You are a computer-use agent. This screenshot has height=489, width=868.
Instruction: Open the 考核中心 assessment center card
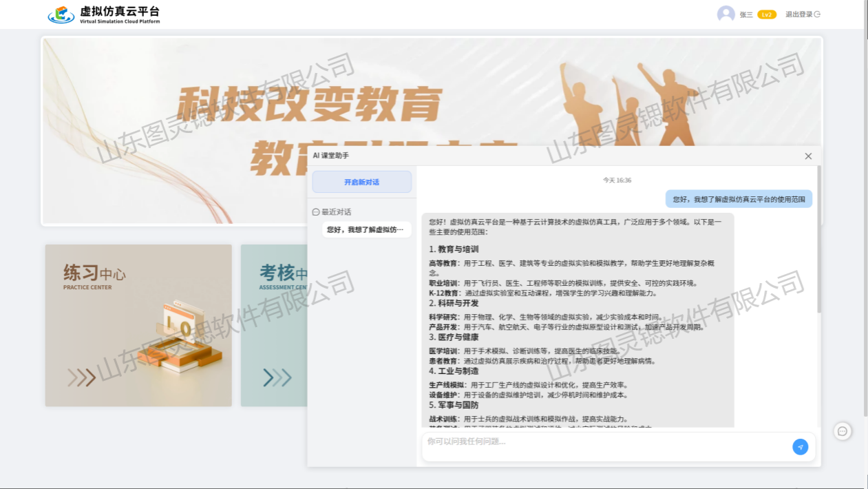pos(274,325)
